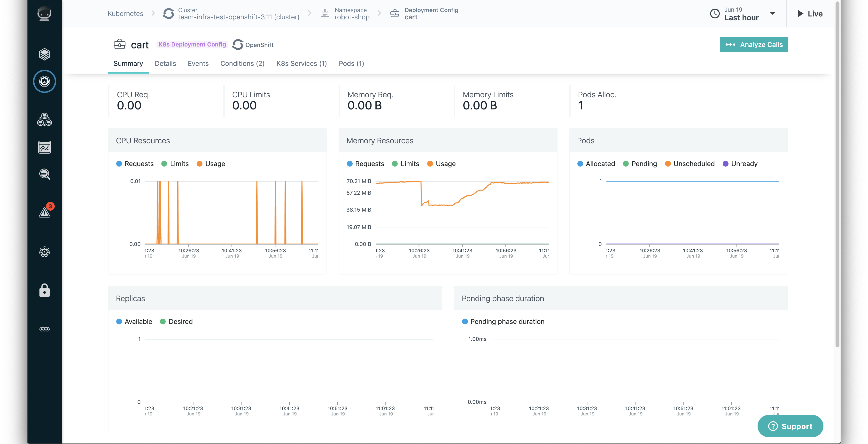Switch to the Events tab
Screen dimensions: 868x444
click(x=198, y=63)
